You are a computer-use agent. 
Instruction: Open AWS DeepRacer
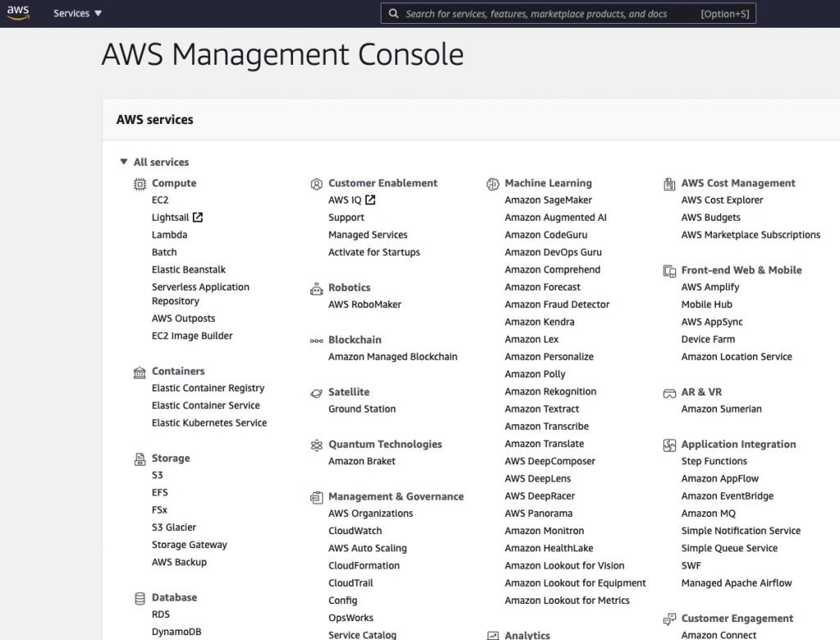coord(540,496)
